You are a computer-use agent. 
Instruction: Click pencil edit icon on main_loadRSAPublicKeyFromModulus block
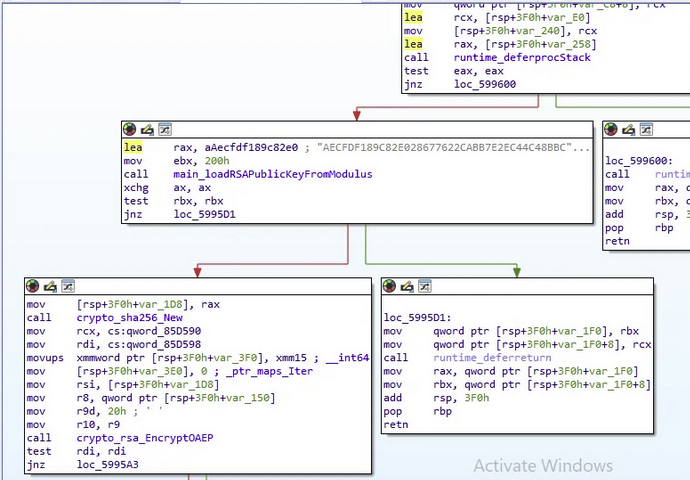(x=147, y=130)
